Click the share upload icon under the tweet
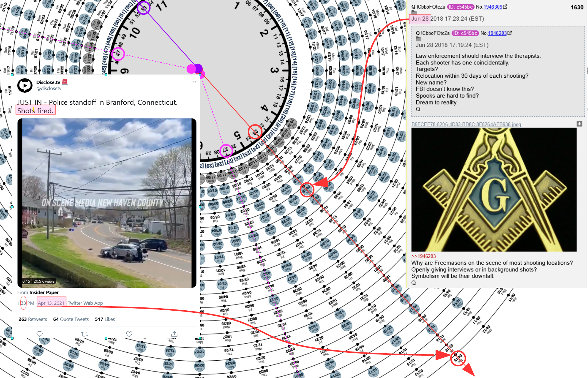The height and width of the screenshot is (378, 588). pos(174,334)
